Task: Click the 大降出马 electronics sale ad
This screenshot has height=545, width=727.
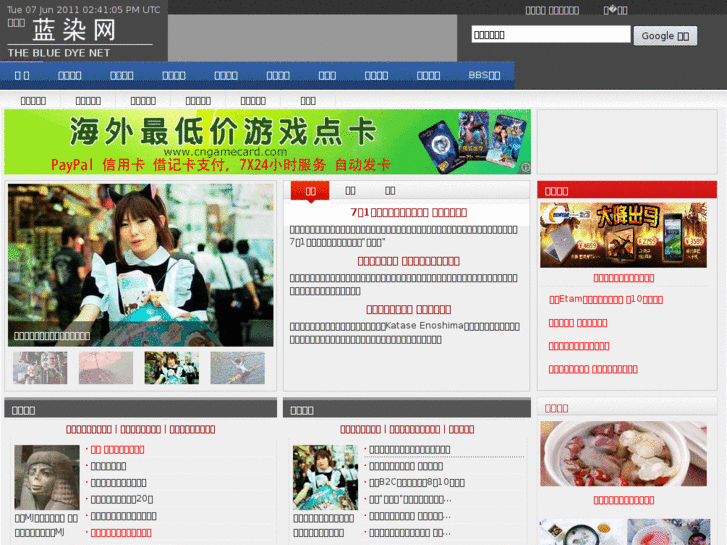Action: [623, 235]
